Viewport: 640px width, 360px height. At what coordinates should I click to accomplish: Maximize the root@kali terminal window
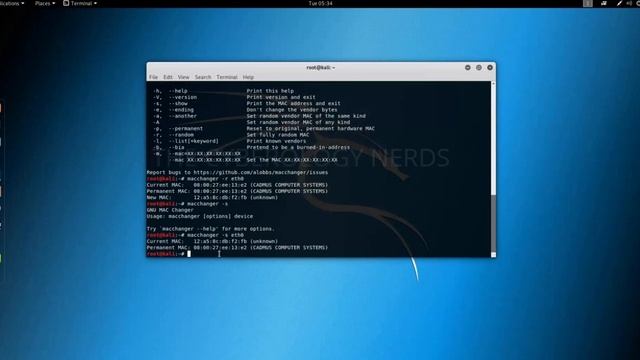point(479,68)
